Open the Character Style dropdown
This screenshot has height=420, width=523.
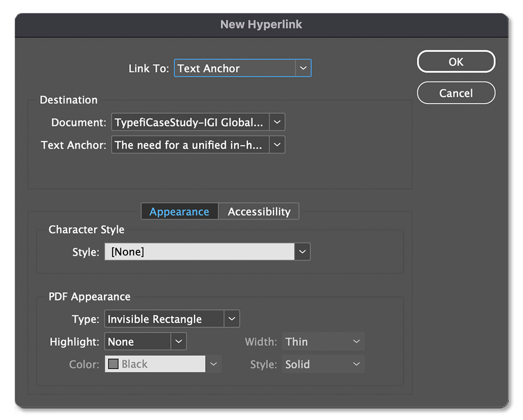208,252
